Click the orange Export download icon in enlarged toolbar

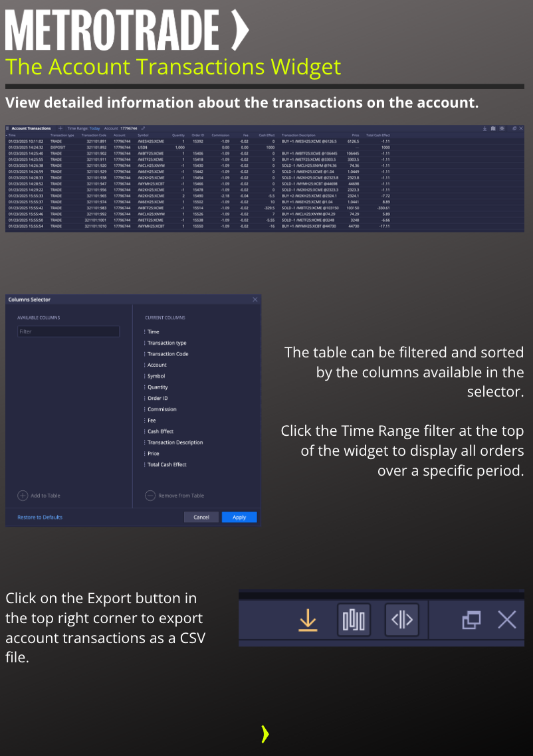click(x=308, y=620)
